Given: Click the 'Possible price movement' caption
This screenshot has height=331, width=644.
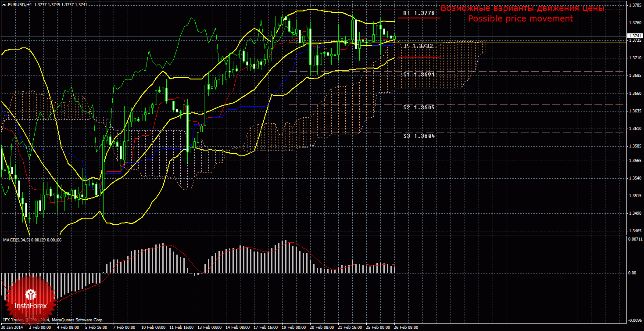Looking at the screenshot, I should [x=520, y=19].
